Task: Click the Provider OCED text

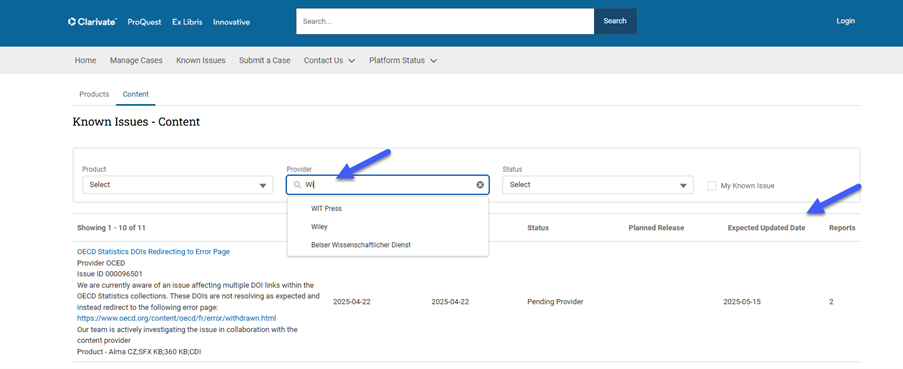Action: click(x=101, y=263)
